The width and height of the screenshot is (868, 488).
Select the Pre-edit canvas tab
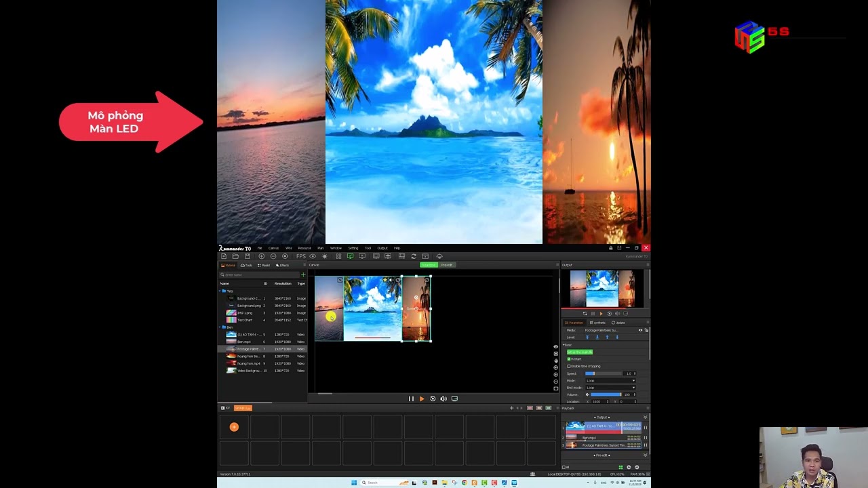tap(446, 265)
